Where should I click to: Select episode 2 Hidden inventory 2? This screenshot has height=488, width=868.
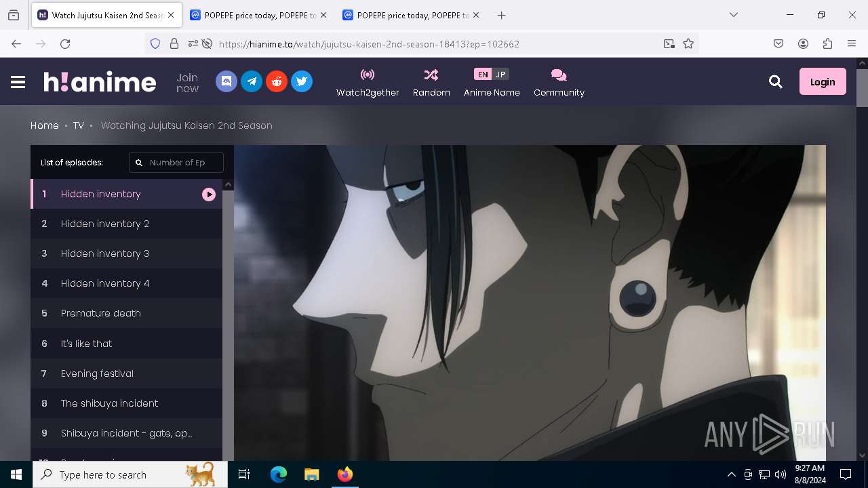point(126,224)
